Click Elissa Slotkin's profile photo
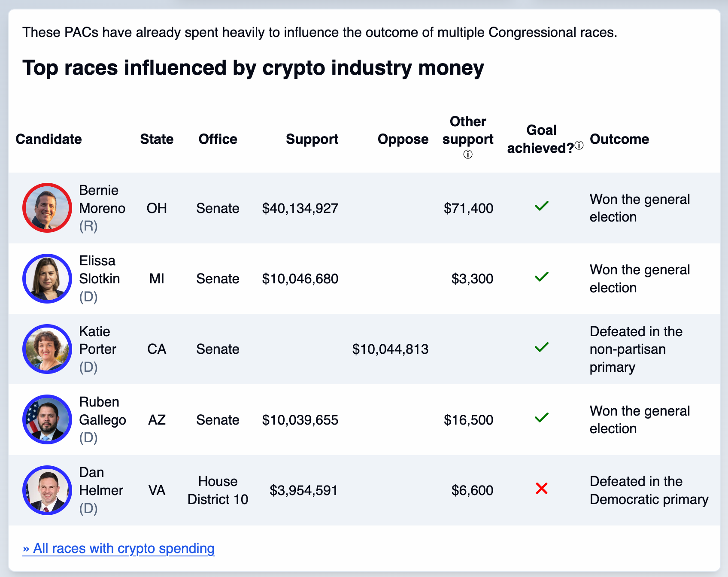728x577 pixels. coord(47,279)
